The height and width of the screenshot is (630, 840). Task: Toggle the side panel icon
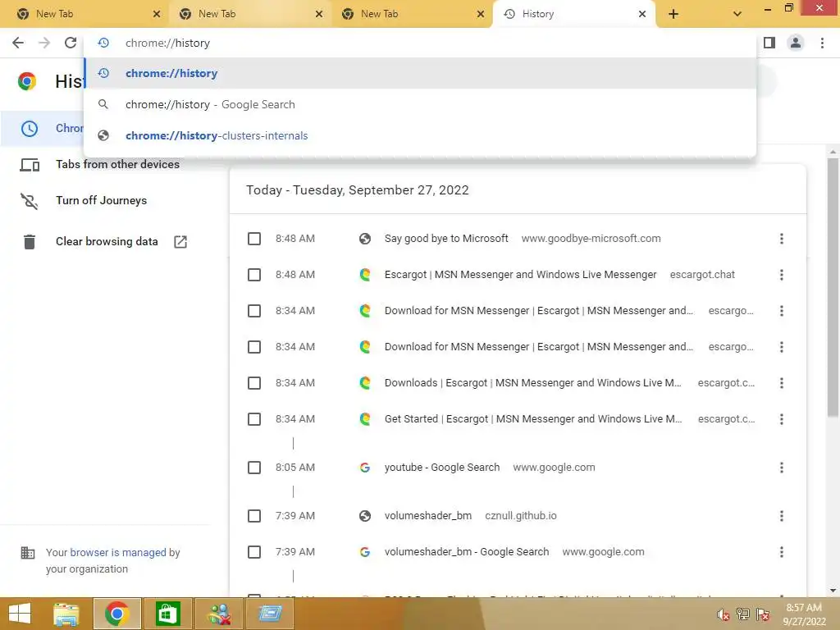[769, 43]
